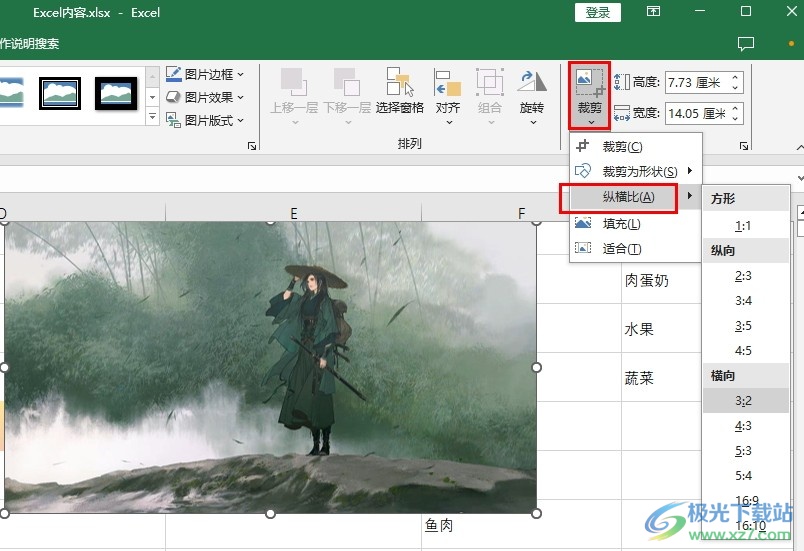Expand the 旋转 dropdown arrow
Viewport: 804px width, 551px height.
point(533,123)
